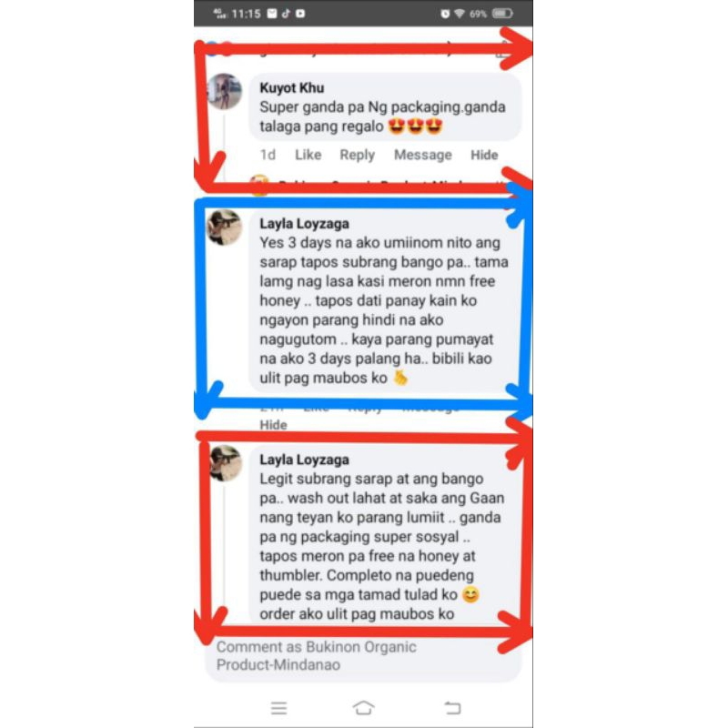Tap the Wi-Fi status icon
The height and width of the screenshot is (728, 728).
point(460,14)
